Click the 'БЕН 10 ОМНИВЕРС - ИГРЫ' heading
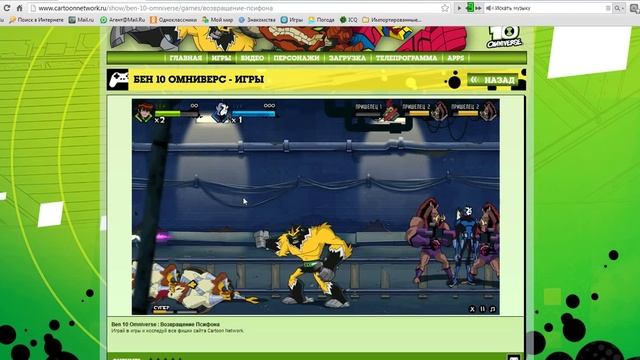Viewport: 640px width, 360px height. click(199, 79)
